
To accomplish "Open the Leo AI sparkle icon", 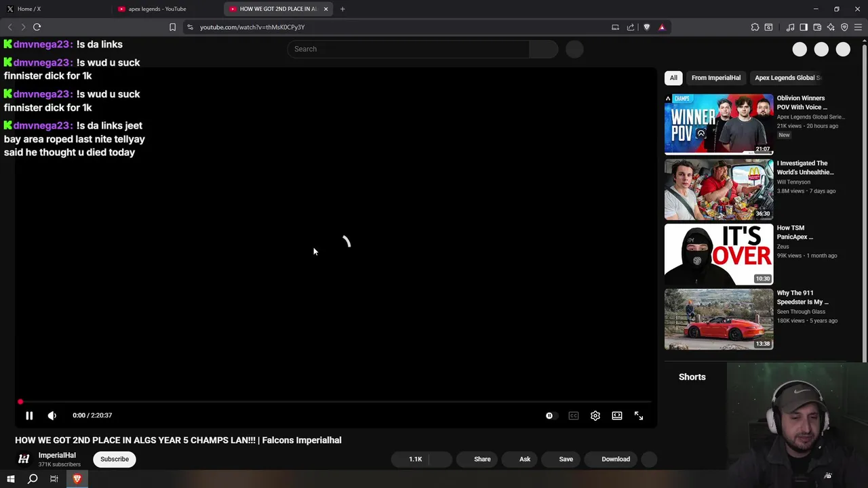I will (x=831, y=27).
